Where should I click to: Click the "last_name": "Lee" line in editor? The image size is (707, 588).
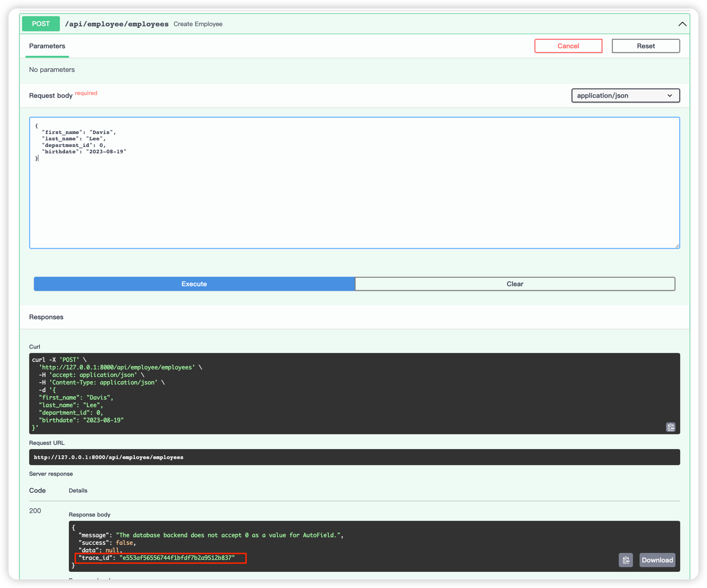(x=74, y=139)
